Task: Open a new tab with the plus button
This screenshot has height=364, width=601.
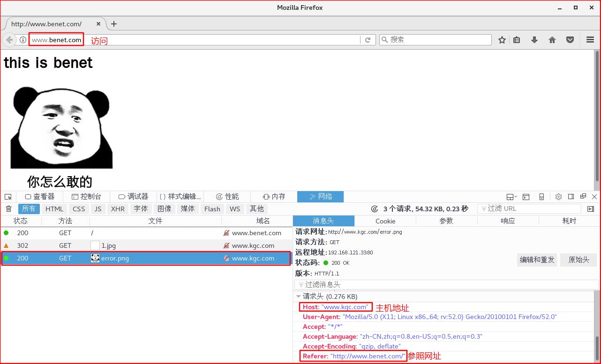Action: tap(113, 24)
